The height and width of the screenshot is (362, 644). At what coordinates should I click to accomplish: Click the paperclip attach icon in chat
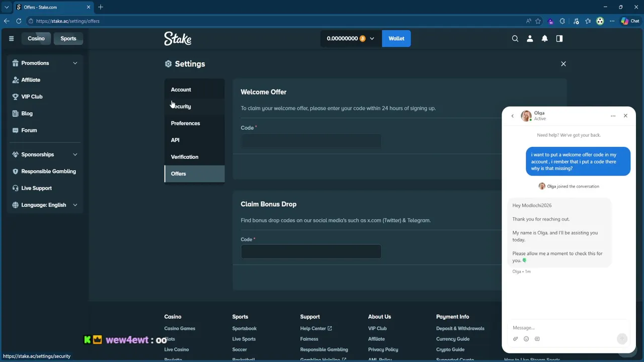(515, 339)
